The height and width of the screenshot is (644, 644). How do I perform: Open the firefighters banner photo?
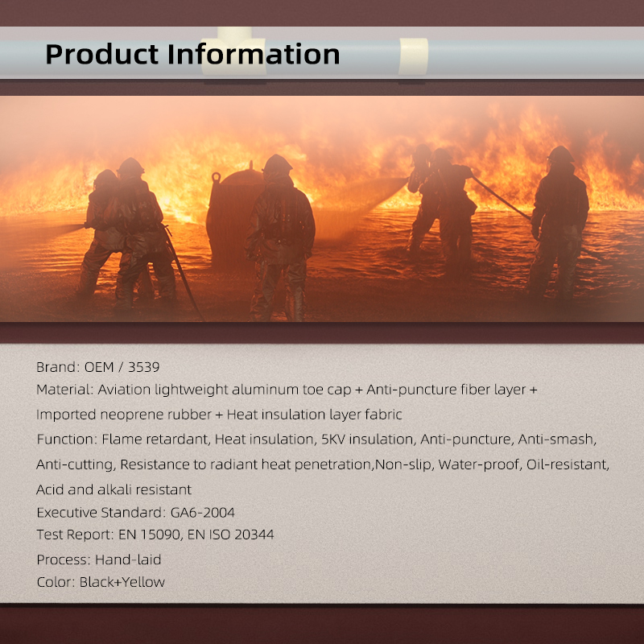tap(322, 208)
